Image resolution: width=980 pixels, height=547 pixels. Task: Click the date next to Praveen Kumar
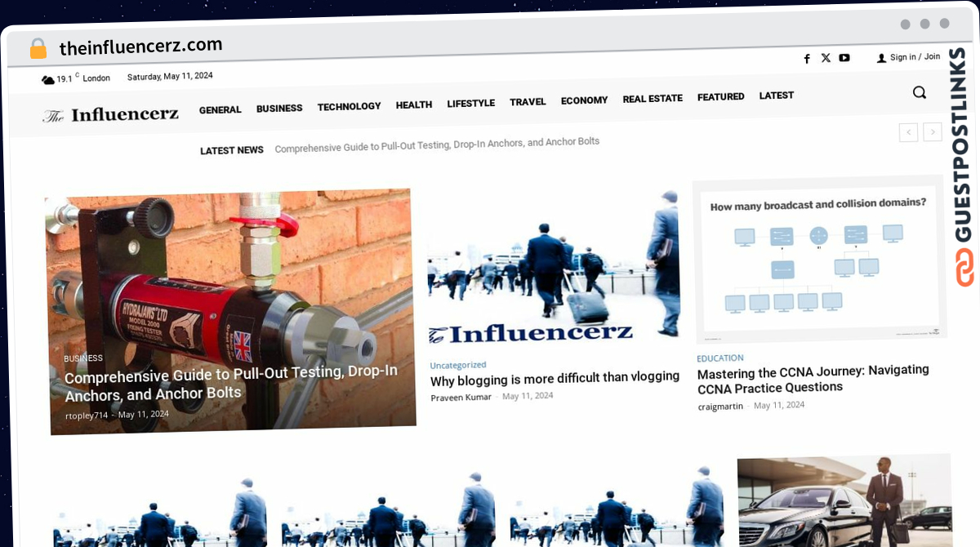coord(528,396)
